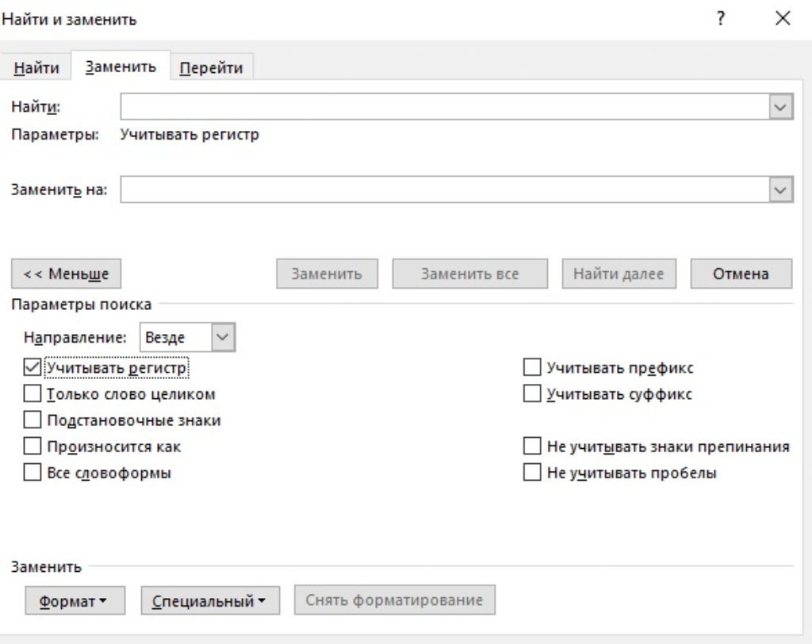Expand the Найти field dropdown arrow

click(x=781, y=107)
